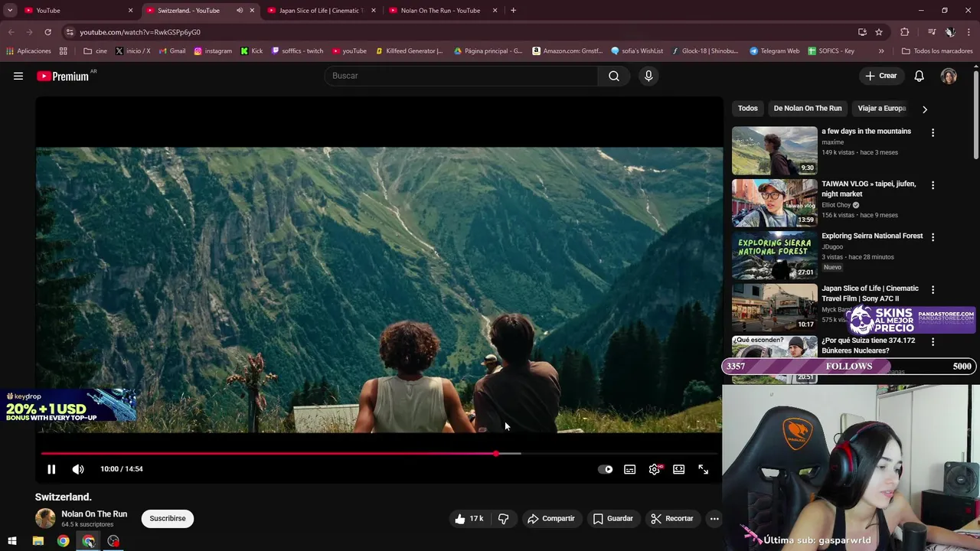Open Exploring Seirra National Forest title
This screenshot has height=551, width=980.
(872, 236)
